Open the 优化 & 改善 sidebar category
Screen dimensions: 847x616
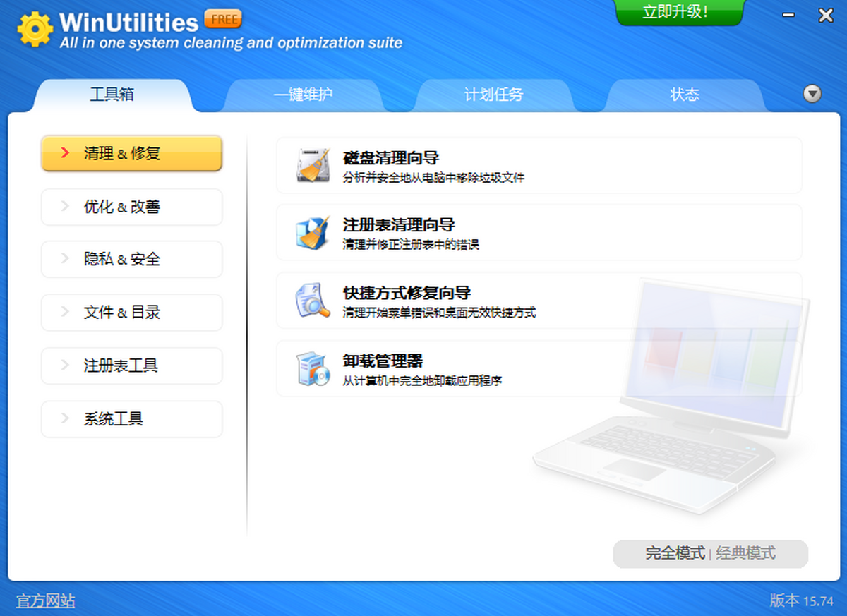click(131, 207)
